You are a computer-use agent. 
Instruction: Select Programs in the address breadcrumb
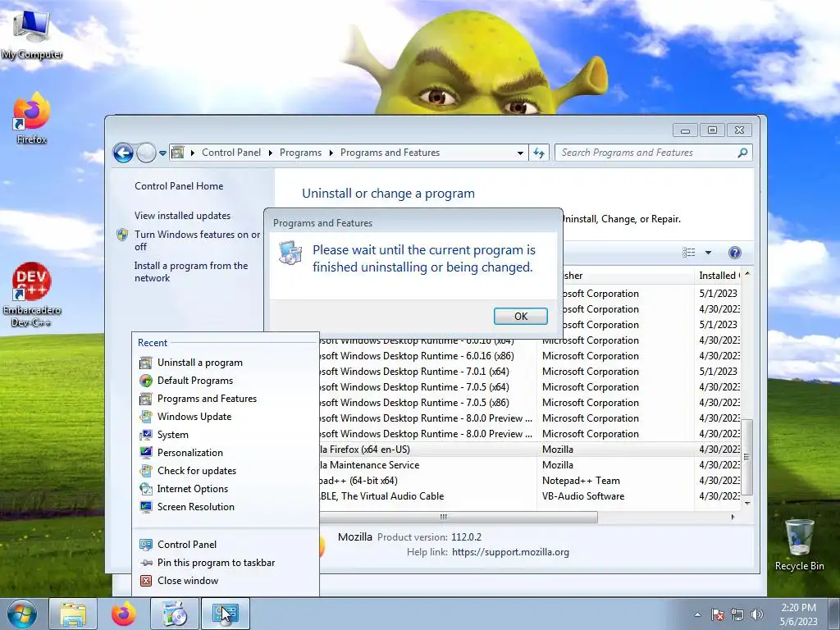tap(300, 153)
